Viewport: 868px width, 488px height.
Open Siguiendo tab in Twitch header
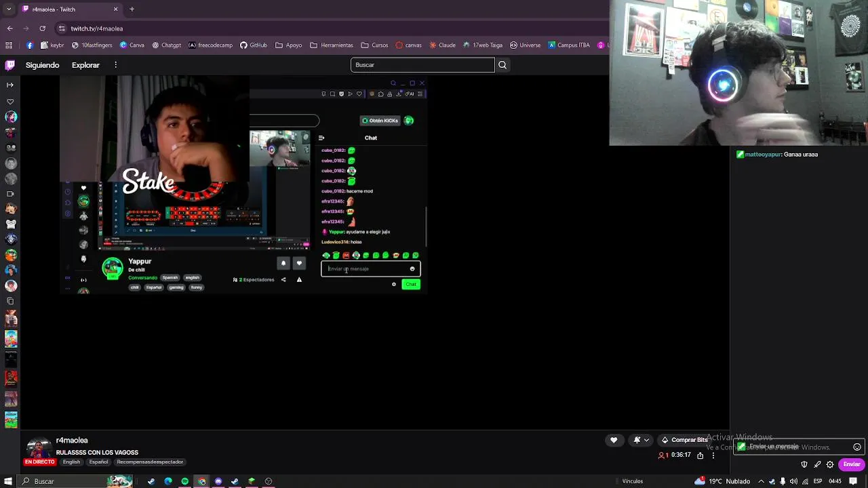point(43,65)
